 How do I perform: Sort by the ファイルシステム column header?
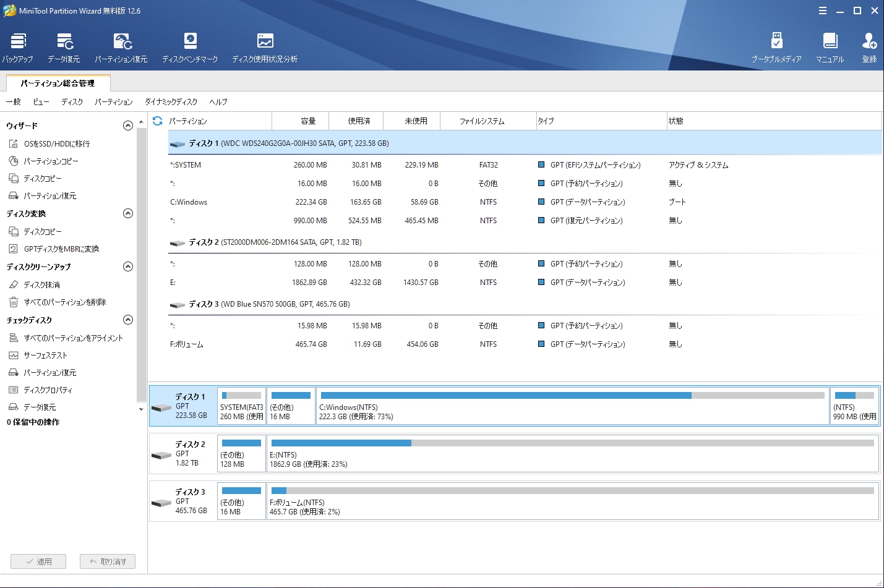[488, 121]
